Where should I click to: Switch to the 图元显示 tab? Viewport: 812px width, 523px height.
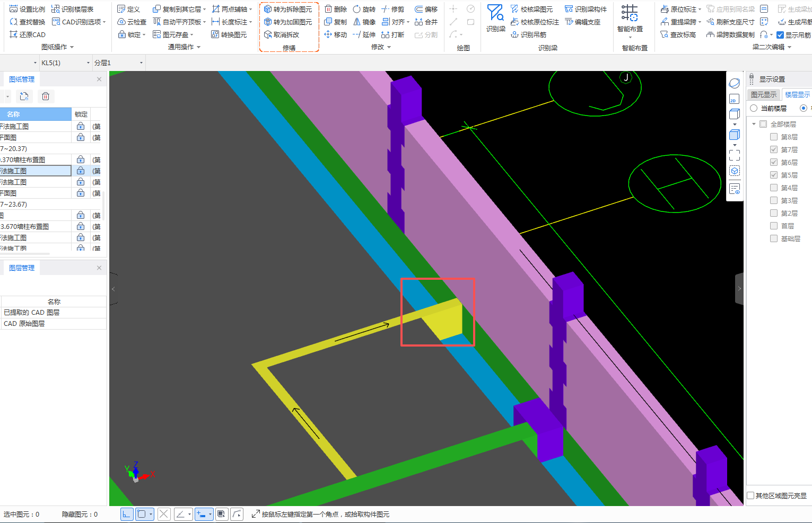pos(763,94)
